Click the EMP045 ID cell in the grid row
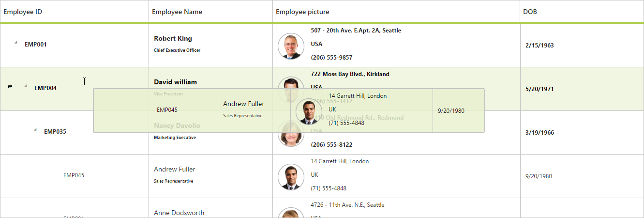The width and height of the screenshot is (644, 218). (74, 175)
